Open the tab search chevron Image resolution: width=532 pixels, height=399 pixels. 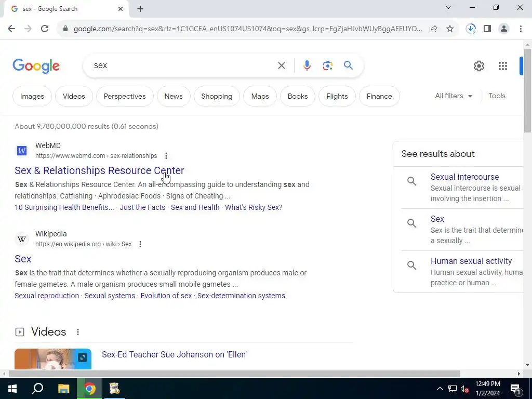[448, 7]
